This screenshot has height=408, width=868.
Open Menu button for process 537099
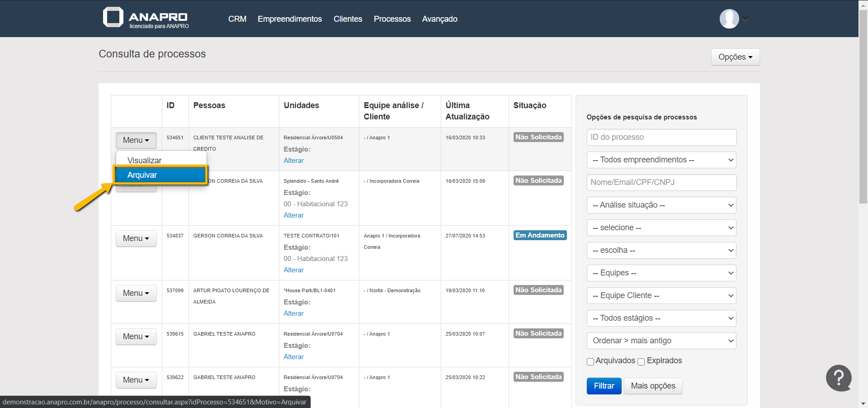(x=136, y=293)
